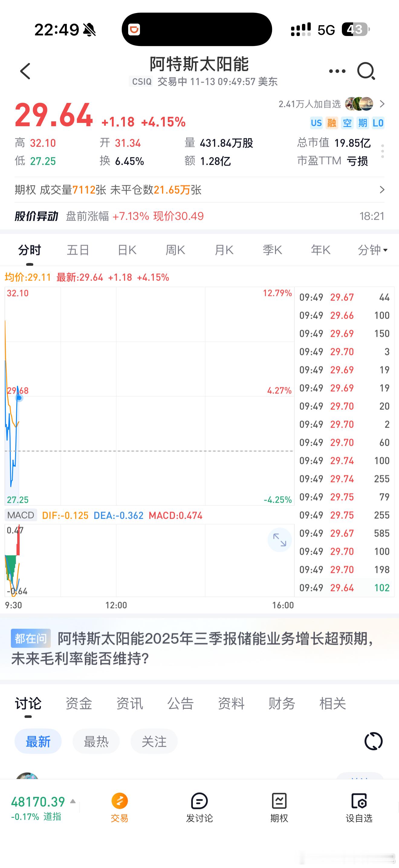Screen dimensions: 399x868
Task: Tap the 29.67 585 trade row
Action: [x=345, y=533]
